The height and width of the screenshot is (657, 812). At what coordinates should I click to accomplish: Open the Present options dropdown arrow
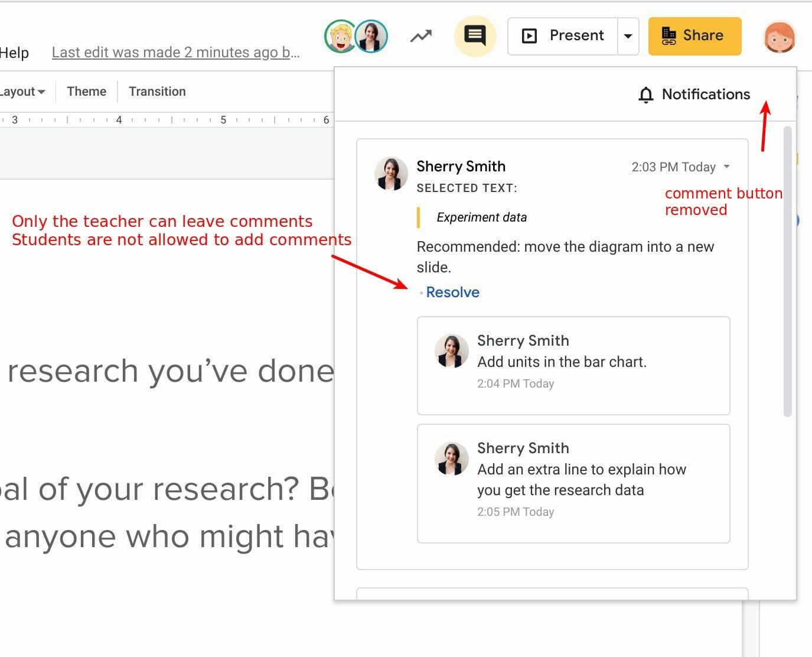click(x=628, y=35)
